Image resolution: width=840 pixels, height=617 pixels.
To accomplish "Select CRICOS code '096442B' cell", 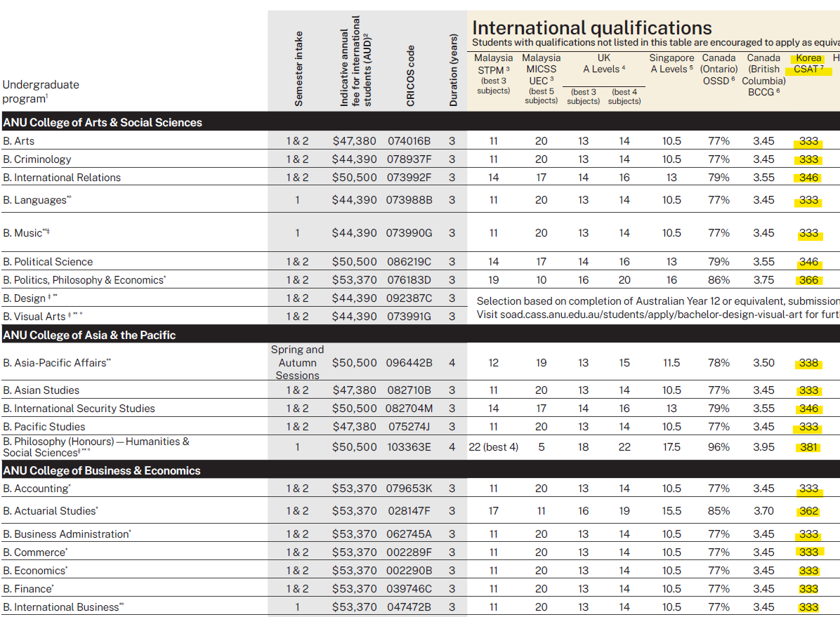I will (409, 363).
